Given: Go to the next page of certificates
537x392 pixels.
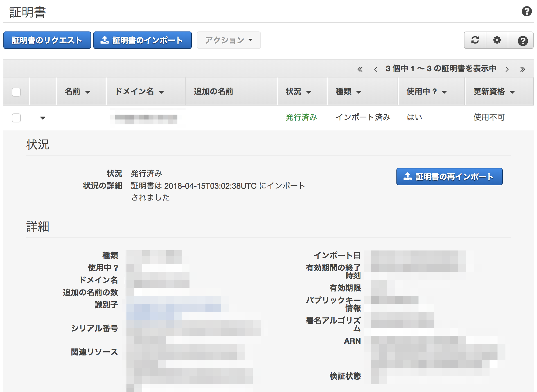Looking at the screenshot, I should 507,69.
